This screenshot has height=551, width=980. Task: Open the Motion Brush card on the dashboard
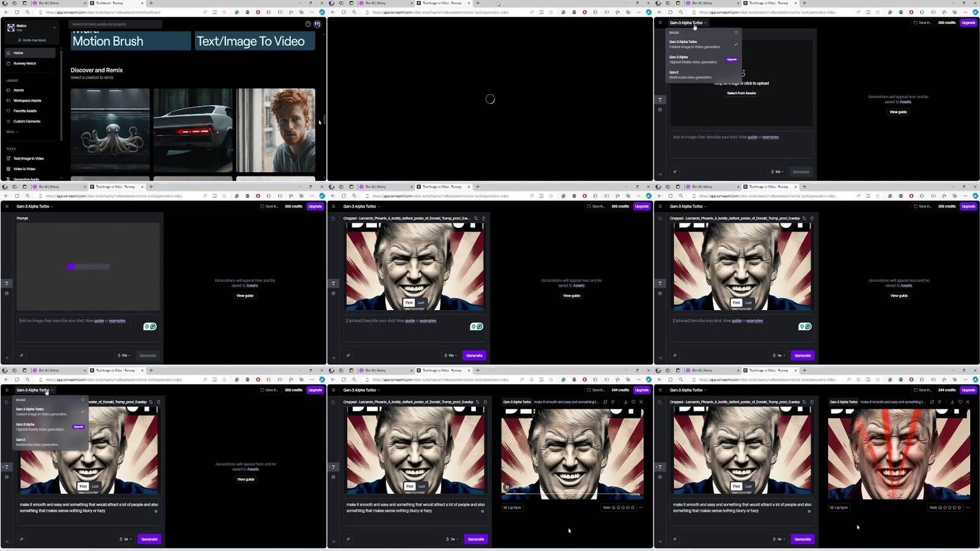pos(131,41)
